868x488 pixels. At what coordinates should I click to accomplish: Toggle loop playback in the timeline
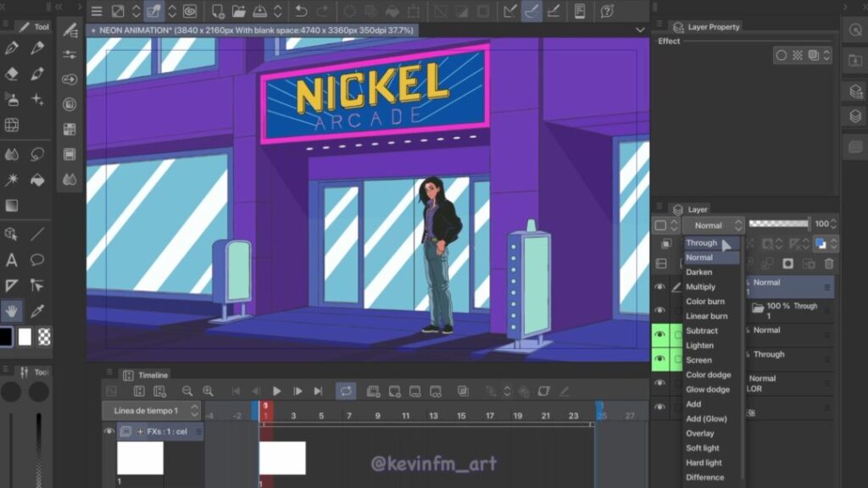click(x=345, y=391)
